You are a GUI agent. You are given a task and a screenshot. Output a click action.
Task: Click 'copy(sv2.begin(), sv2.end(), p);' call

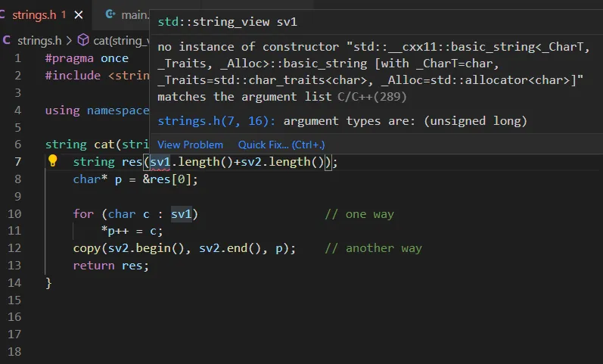(x=185, y=248)
